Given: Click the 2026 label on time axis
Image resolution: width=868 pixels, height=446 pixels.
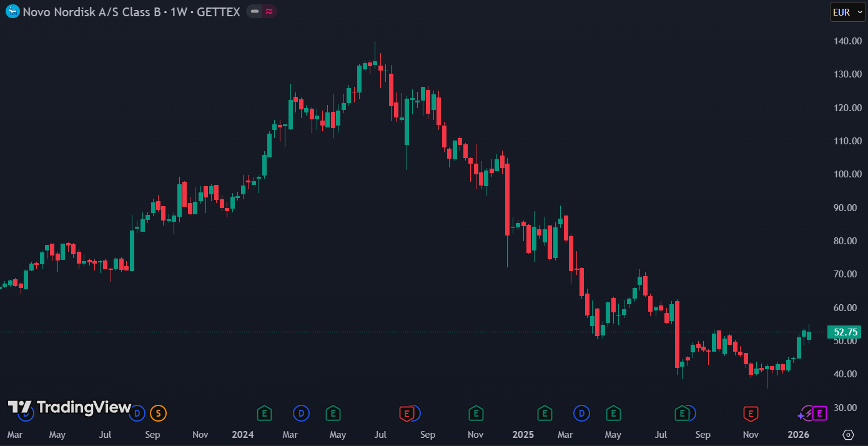Looking at the screenshot, I should 798,435.
